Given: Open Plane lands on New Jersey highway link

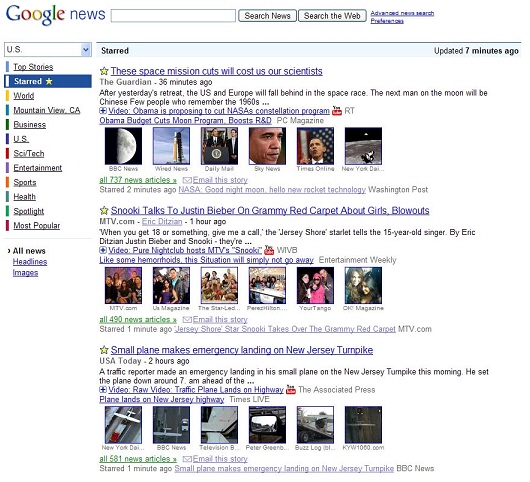Looking at the screenshot, I should click(162, 400).
